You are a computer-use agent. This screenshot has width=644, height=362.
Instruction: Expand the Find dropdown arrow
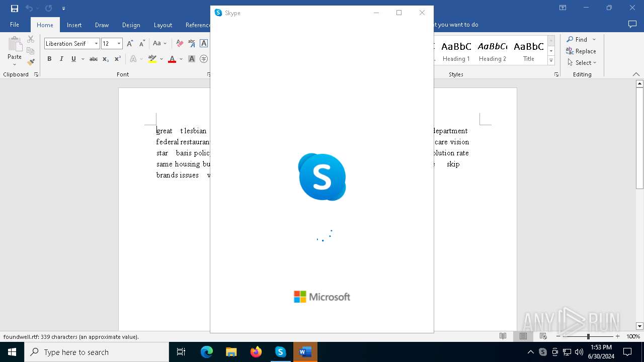coord(594,40)
